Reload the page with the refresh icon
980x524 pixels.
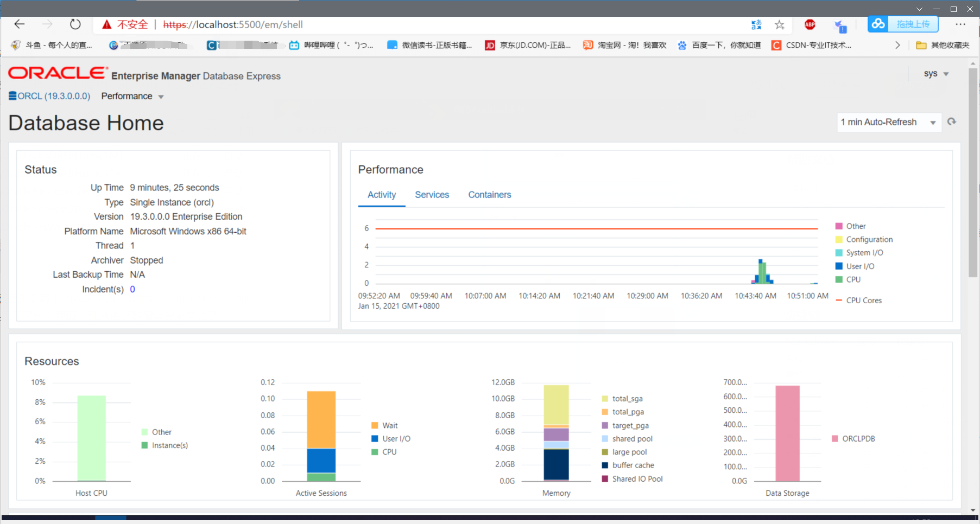coord(75,24)
